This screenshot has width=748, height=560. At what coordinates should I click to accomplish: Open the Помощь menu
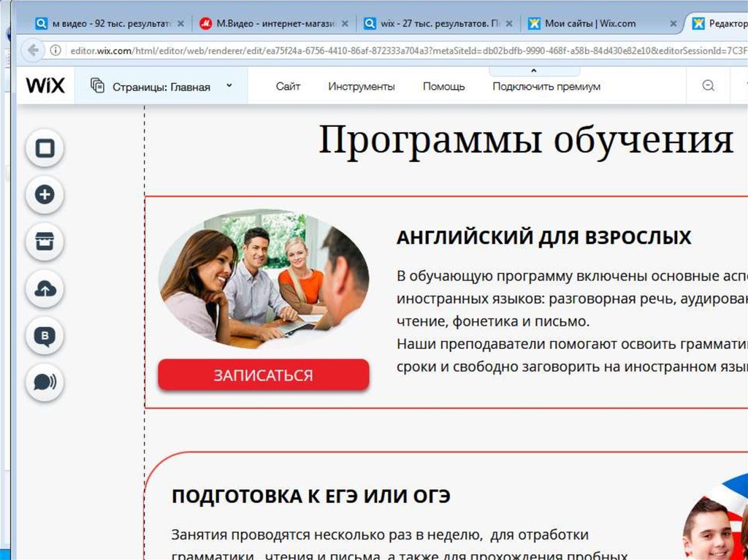point(443,86)
